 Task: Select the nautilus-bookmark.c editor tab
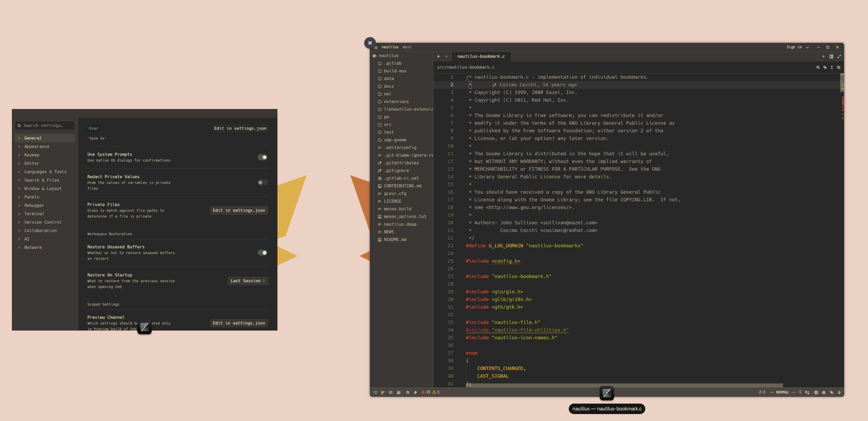tap(481, 56)
